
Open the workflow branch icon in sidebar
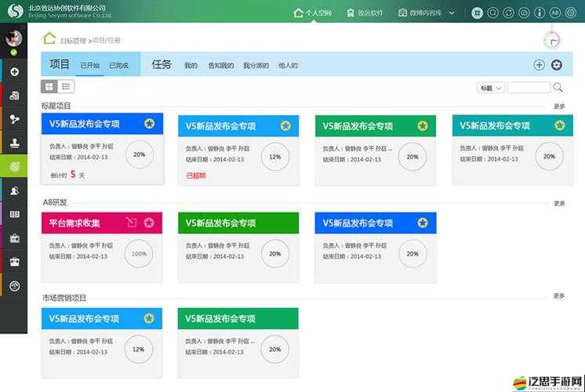coord(15,119)
